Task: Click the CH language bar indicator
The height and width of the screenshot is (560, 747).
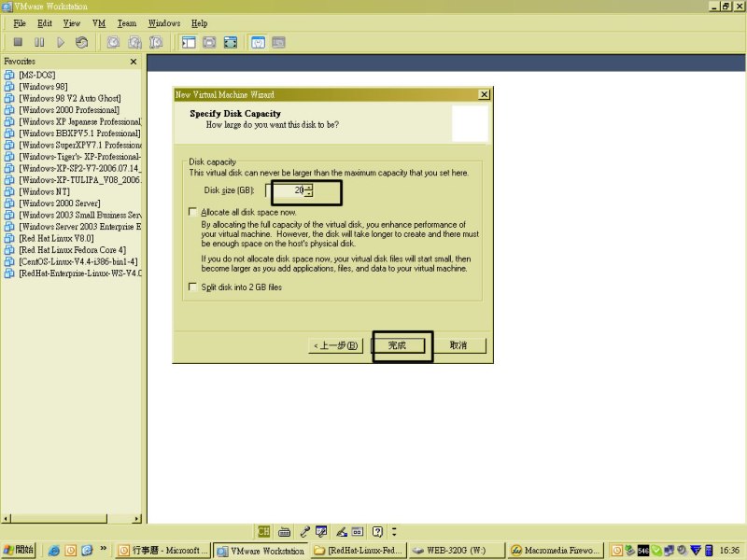Action: [x=263, y=531]
